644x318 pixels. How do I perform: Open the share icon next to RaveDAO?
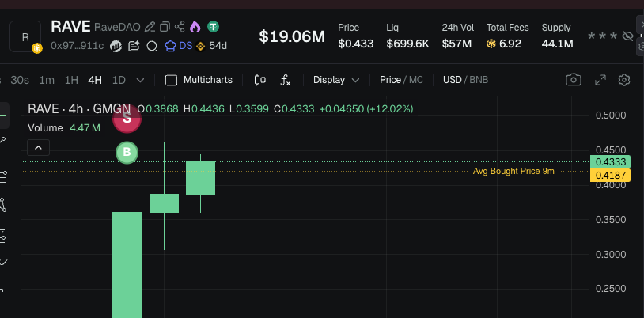[180, 27]
